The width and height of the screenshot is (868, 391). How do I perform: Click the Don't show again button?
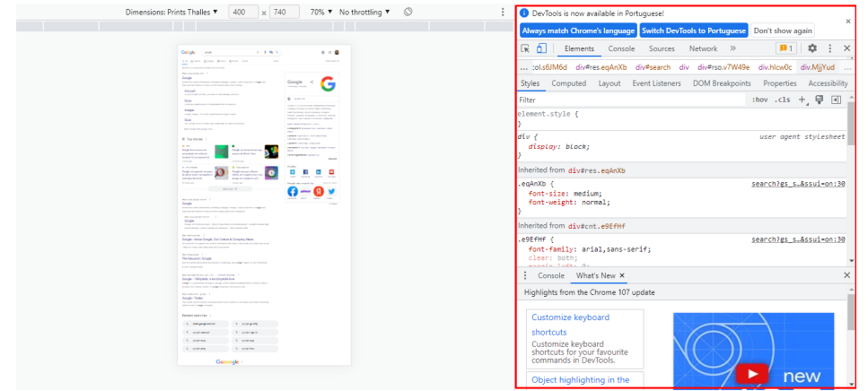(782, 31)
